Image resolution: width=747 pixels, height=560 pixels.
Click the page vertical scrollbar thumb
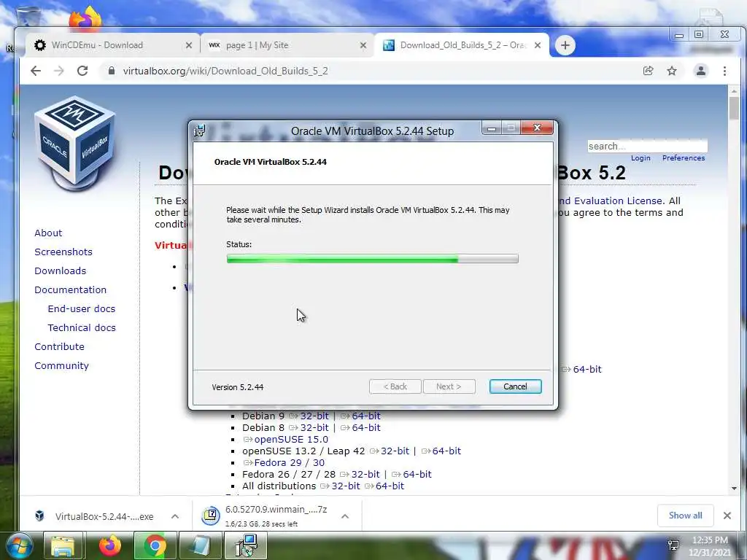pos(734,108)
